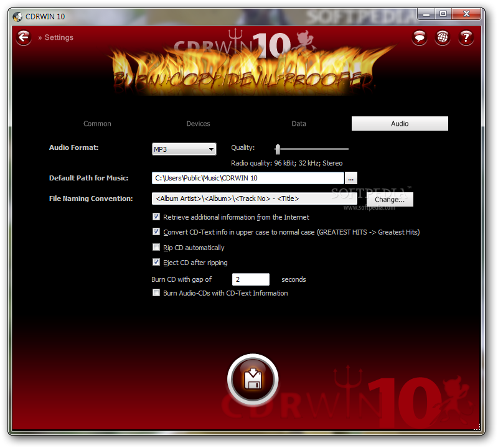Disable Eject CD after ripping
The width and height of the screenshot is (498, 448).
coord(156,262)
